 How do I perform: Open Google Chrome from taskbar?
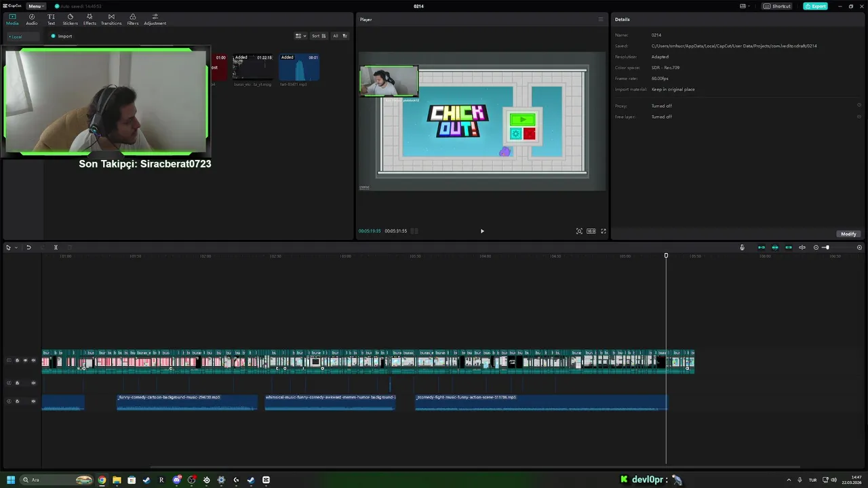tap(102, 480)
